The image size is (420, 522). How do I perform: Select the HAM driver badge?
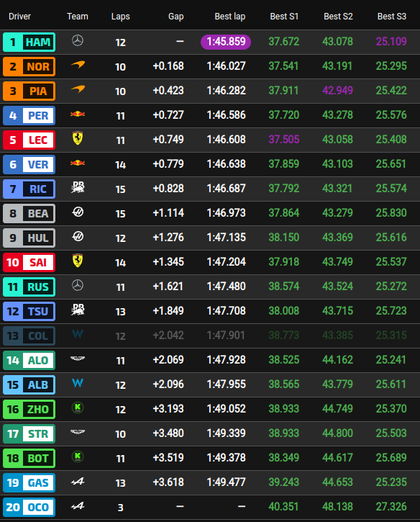click(x=29, y=42)
